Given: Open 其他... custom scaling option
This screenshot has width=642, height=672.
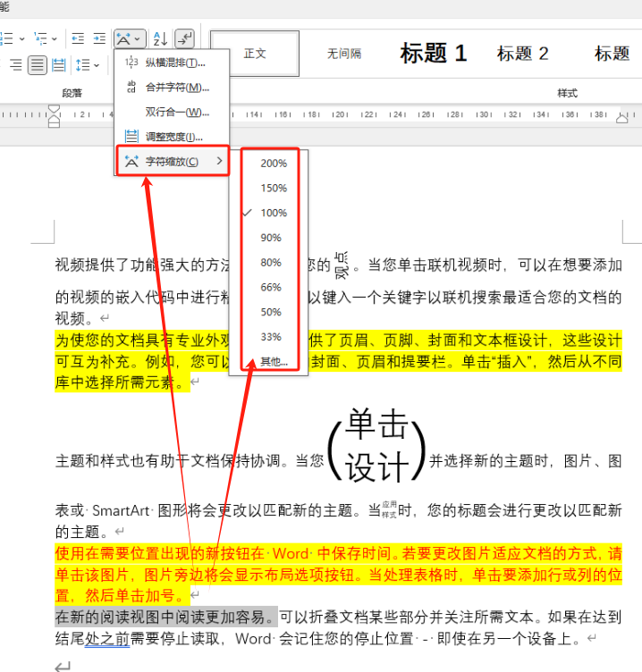Looking at the screenshot, I should (x=274, y=362).
